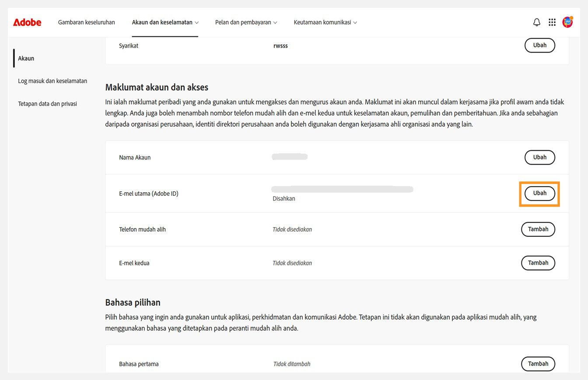The height and width of the screenshot is (380, 588).
Task: Add a Bahasa pertama language
Action: 538,363
